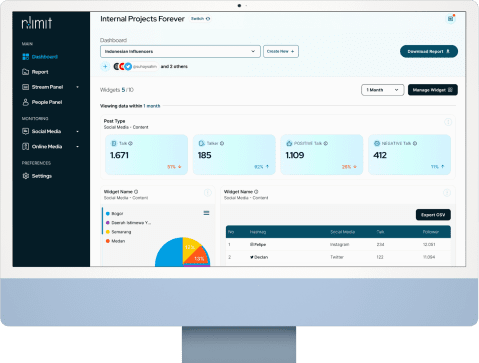Click the Talker card icon
Image resolution: width=479 pixels, height=363 pixels.
(x=201, y=143)
